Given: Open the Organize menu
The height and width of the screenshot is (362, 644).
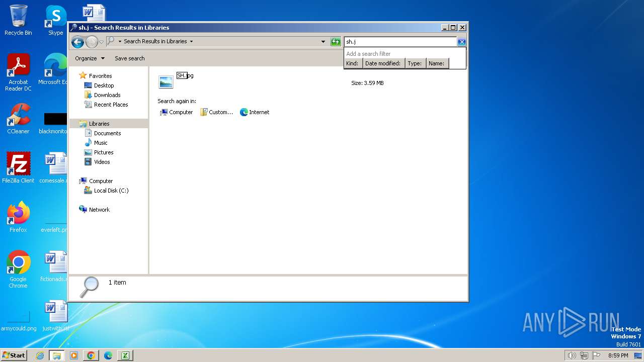Looking at the screenshot, I should pyautogui.click(x=90, y=58).
